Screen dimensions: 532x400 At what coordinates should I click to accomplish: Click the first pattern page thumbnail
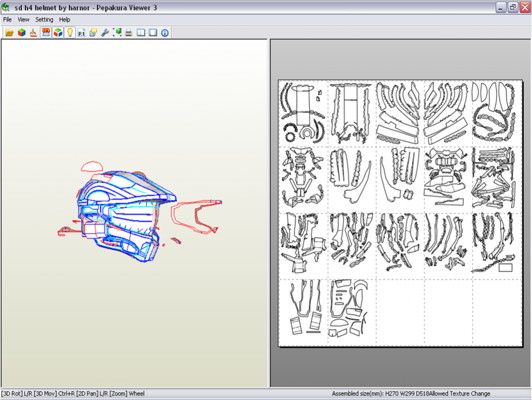pos(303,113)
